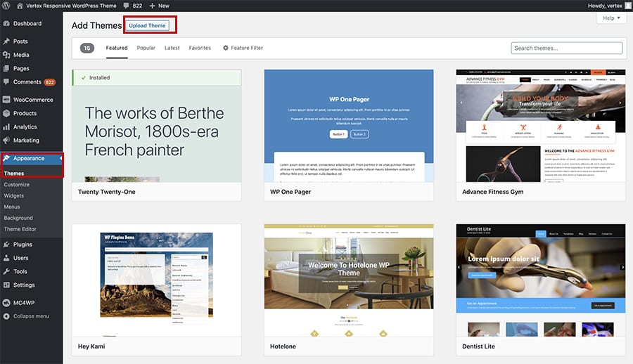Switch to the Favorites tab
The image size is (633, 364).
tap(200, 48)
